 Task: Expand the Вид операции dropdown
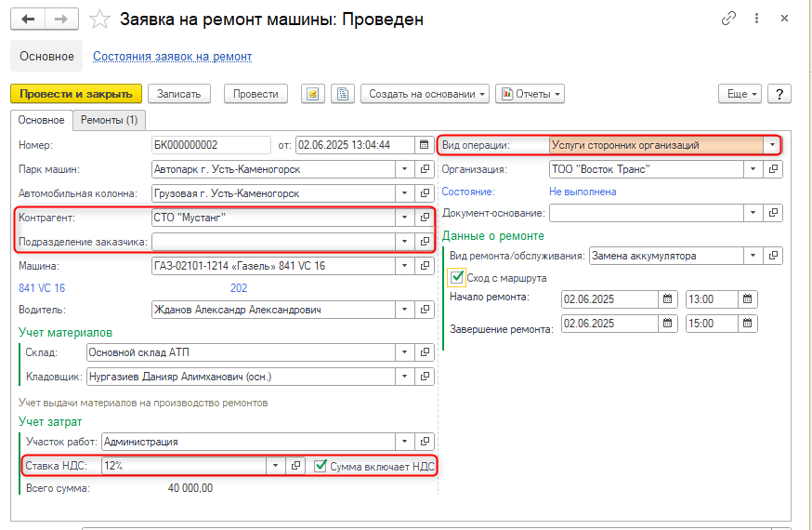(772, 145)
